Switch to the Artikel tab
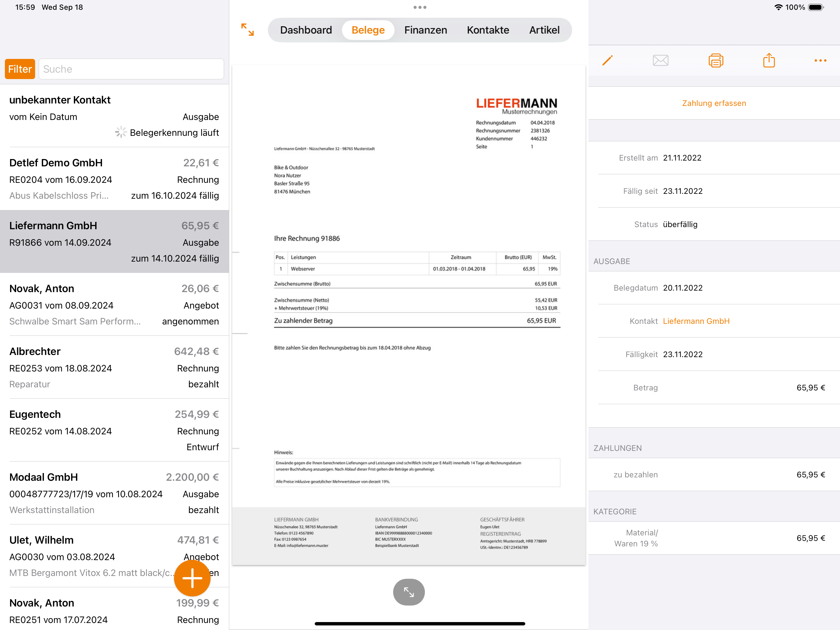Image resolution: width=840 pixels, height=630 pixels. (x=544, y=30)
